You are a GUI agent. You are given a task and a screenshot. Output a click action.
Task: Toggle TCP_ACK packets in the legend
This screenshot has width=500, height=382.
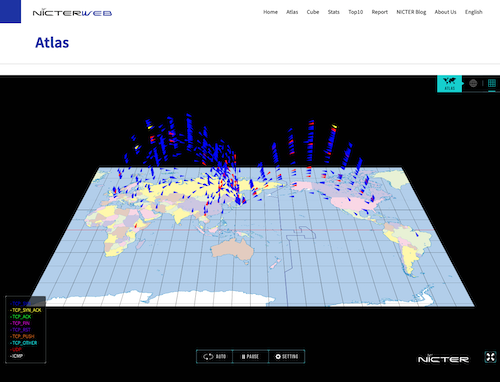click(21, 317)
